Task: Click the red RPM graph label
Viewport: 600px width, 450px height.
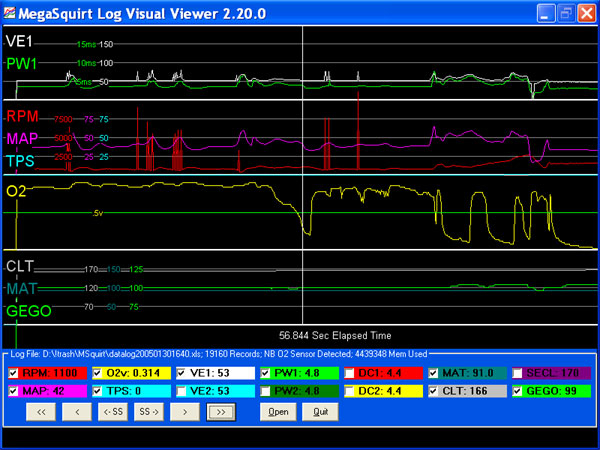Action: pos(23,116)
